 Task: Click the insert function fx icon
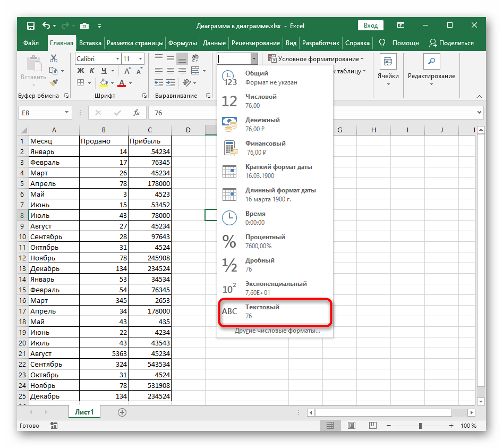137,113
